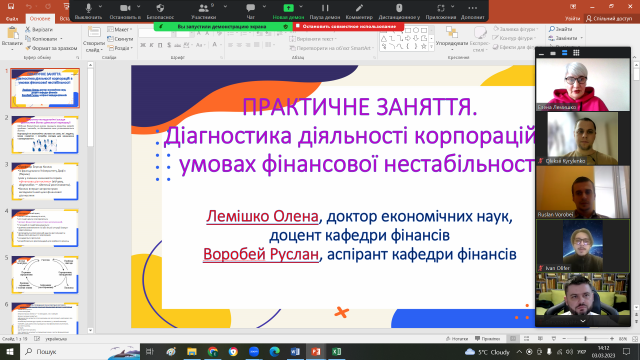This screenshot has height=360, width=640.
Task: Select slide 2 thumbnail
Action: click(x=45, y=135)
